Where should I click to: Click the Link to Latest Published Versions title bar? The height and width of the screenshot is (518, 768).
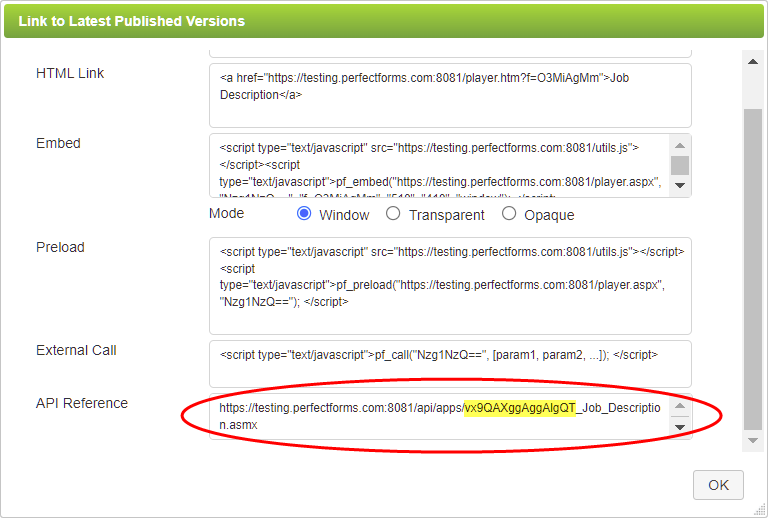pos(384,20)
